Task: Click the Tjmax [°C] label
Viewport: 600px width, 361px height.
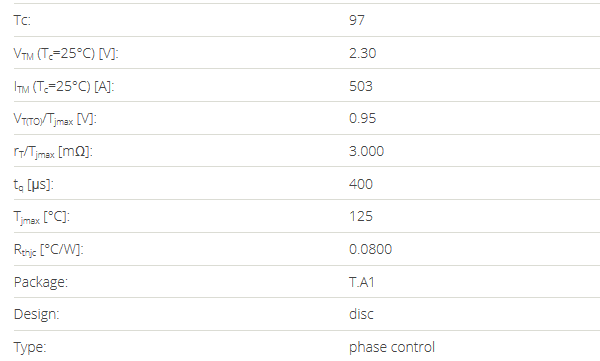Action: pos(42,217)
